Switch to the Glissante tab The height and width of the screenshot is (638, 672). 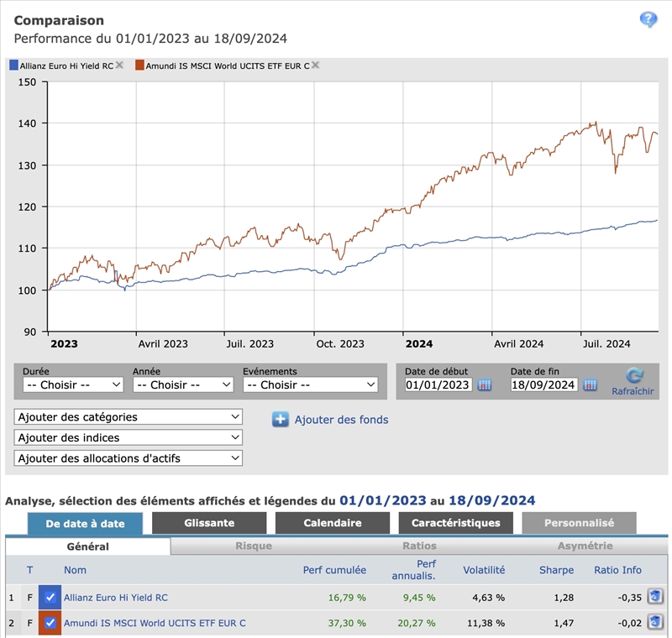click(x=209, y=523)
